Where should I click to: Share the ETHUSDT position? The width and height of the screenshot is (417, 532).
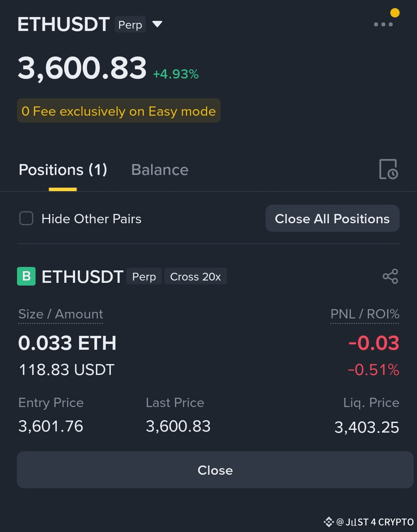pyautogui.click(x=390, y=276)
